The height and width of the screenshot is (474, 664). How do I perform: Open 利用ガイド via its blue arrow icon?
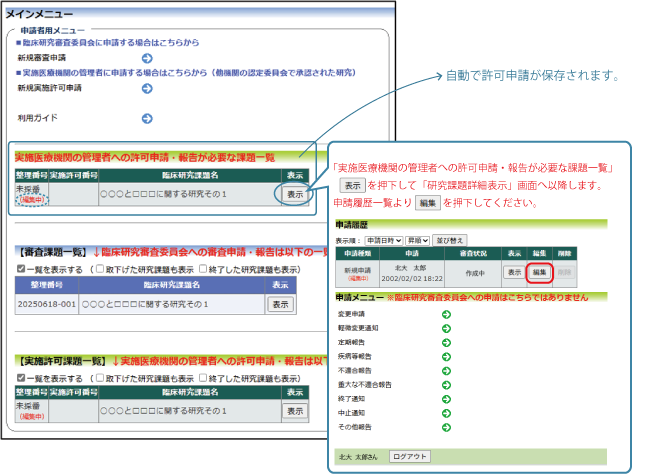coord(146,118)
